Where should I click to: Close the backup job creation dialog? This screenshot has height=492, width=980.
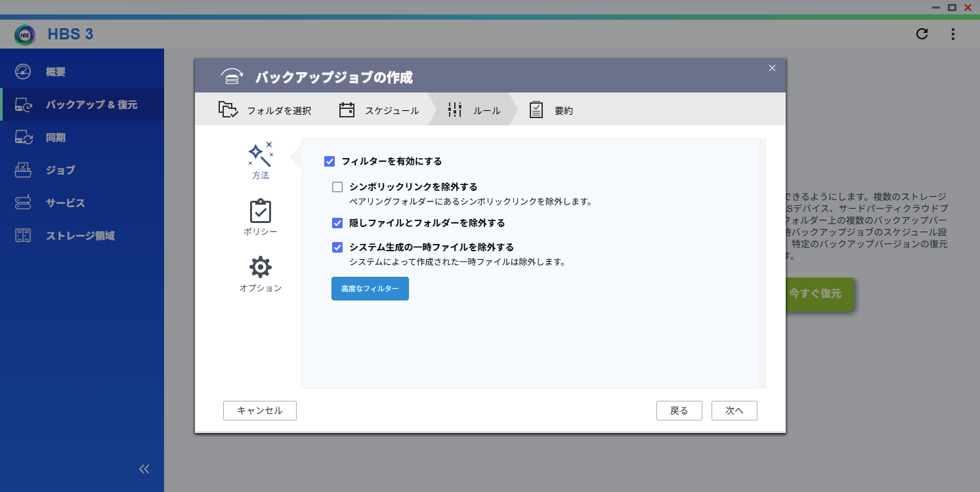coord(772,68)
